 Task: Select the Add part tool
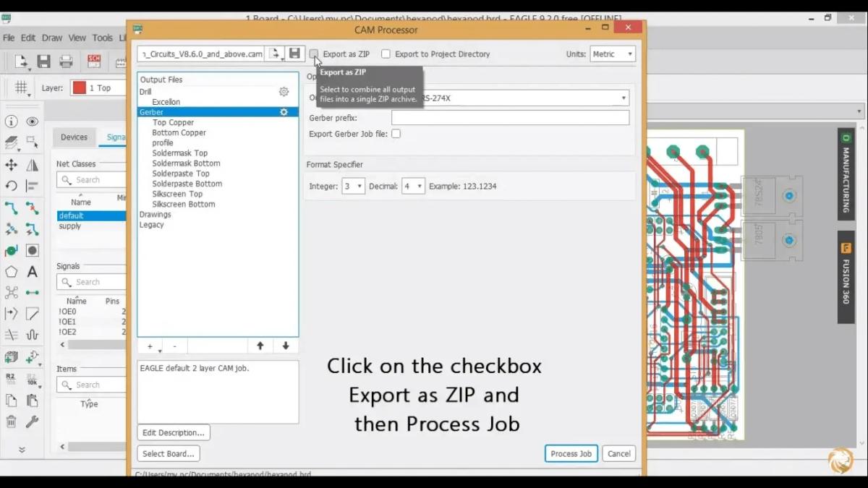[x=32, y=357]
